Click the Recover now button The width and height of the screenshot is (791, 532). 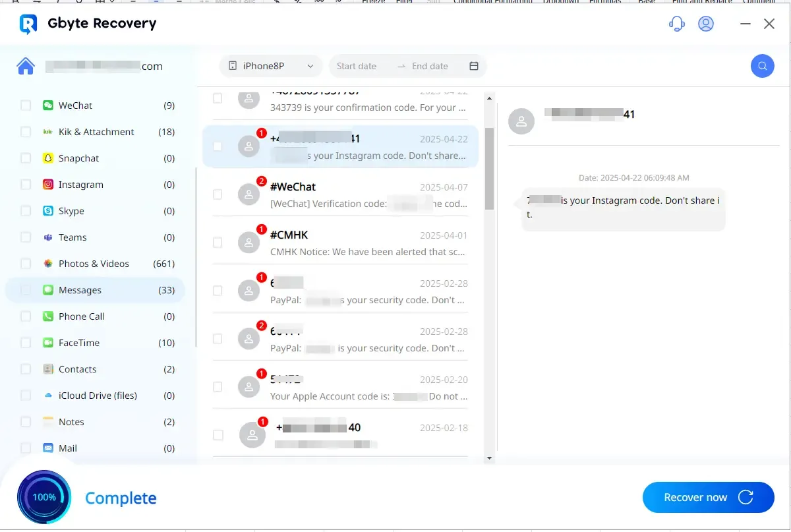pyautogui.click(x=708, y=497)
